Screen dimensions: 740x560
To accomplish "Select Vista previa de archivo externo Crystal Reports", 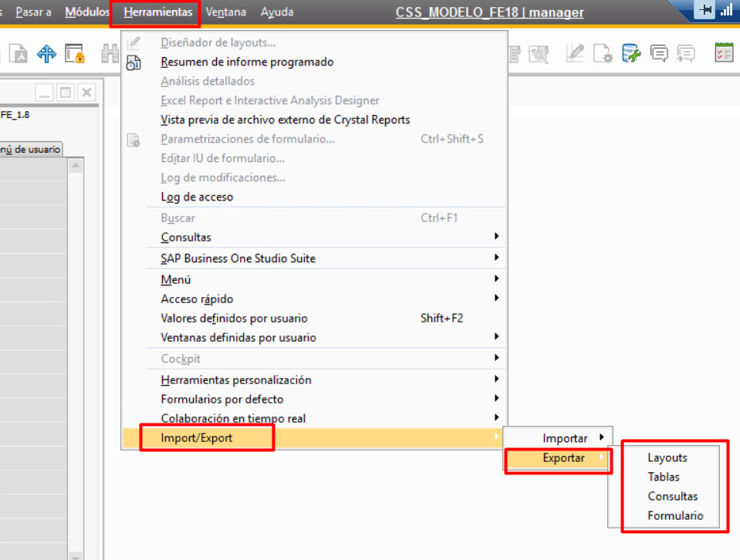I will tap(285, 120).
